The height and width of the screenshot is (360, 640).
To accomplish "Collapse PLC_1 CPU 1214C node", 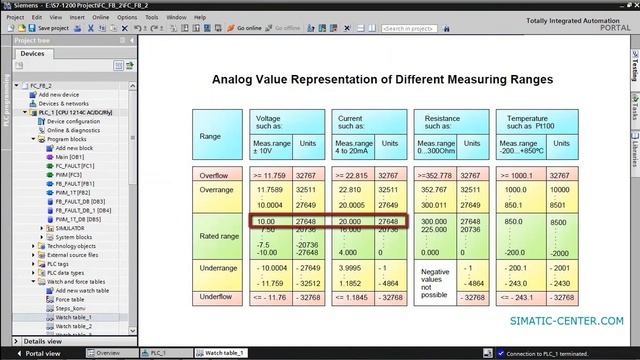I will tap(25, 112).
